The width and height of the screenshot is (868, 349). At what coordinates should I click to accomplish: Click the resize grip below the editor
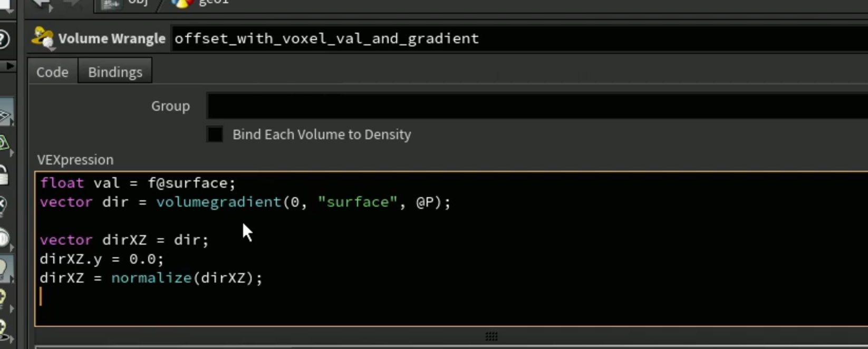491,336
